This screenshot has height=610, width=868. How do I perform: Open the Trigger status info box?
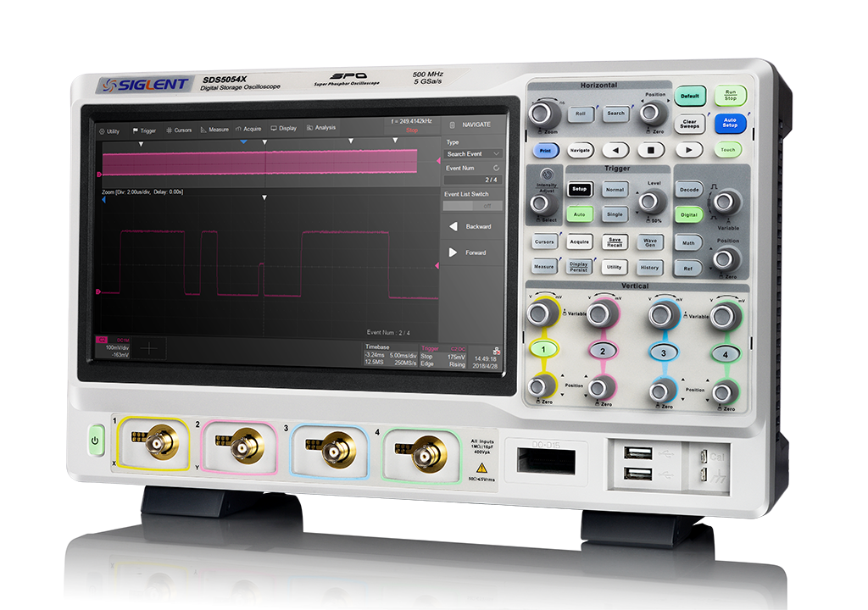pyautogui.click(x=442, y=357)
